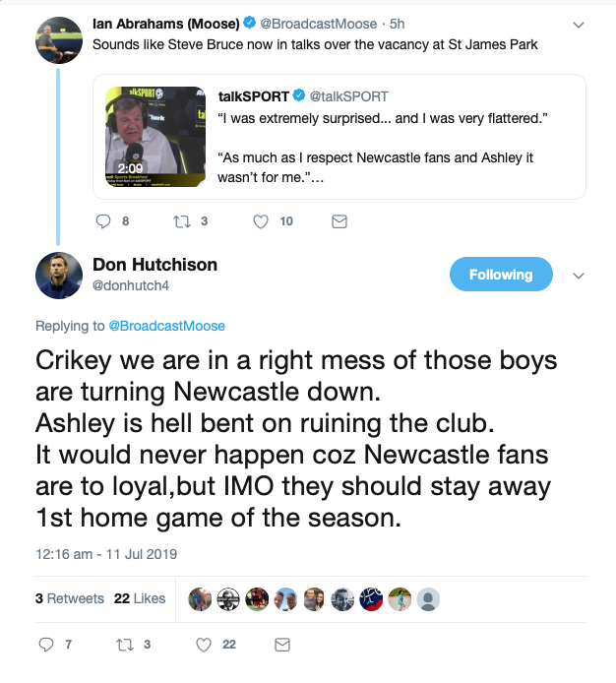View the 3 Retweets list
The width and height of the screenshot is (616, 683).
click(x=70, y=598)
